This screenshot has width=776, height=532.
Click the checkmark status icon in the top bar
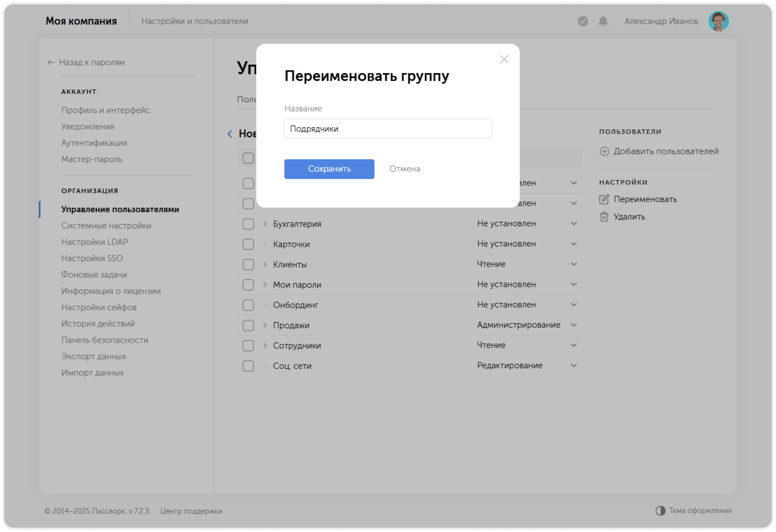582,22
